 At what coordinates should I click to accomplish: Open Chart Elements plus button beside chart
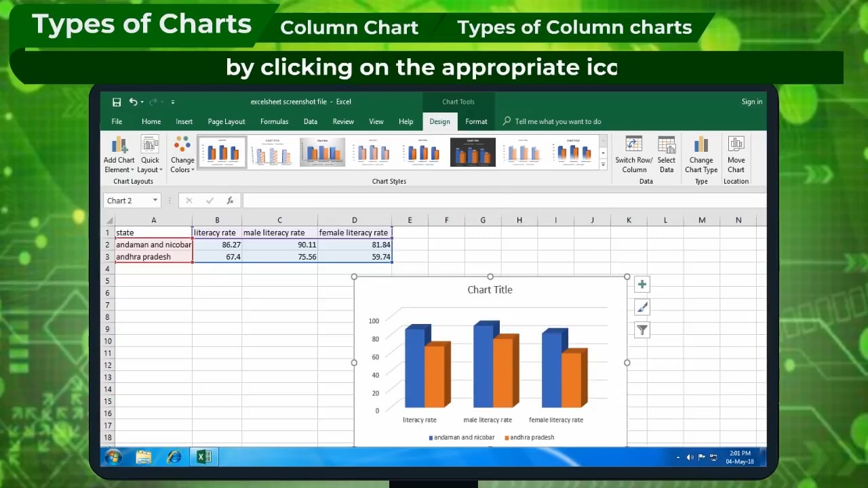642,285
